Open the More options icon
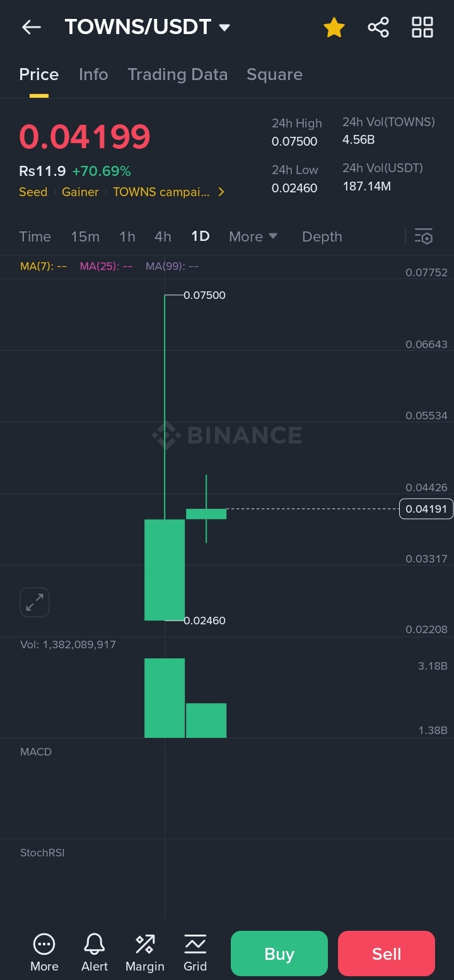 coord(44,952)
